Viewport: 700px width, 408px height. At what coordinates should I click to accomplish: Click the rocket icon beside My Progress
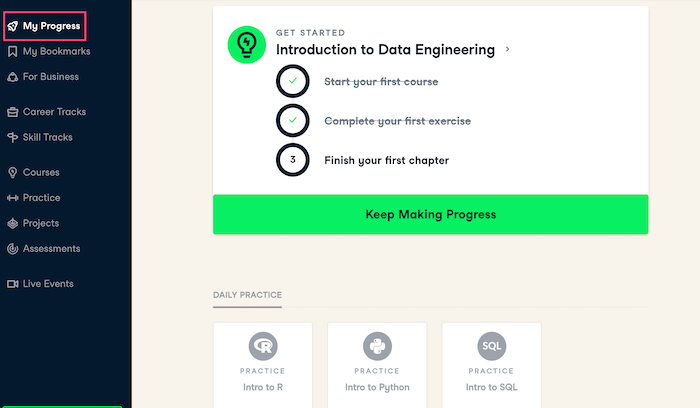point(12,26)
